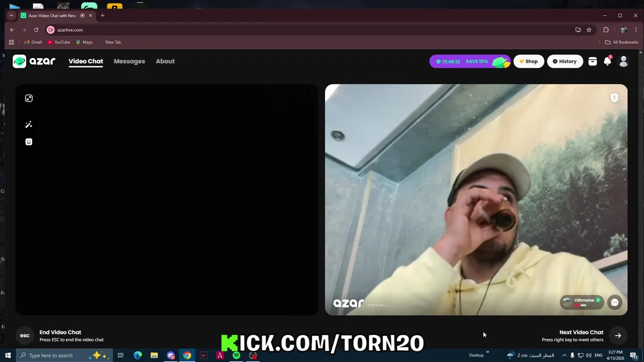Open the notifications bell
The width and height of the screenshot is (644, 362).
pos(608,61)
